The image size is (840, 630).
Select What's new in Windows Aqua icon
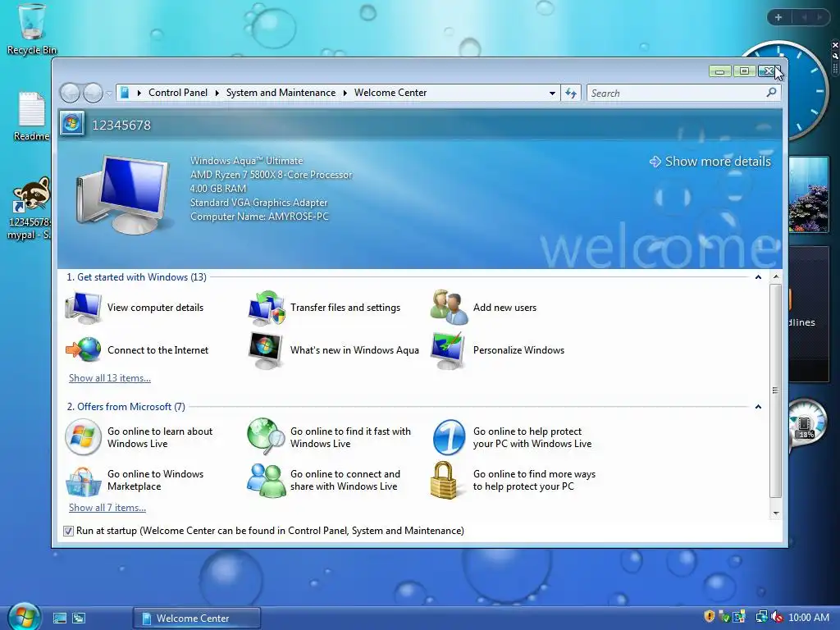coord(266,350)
